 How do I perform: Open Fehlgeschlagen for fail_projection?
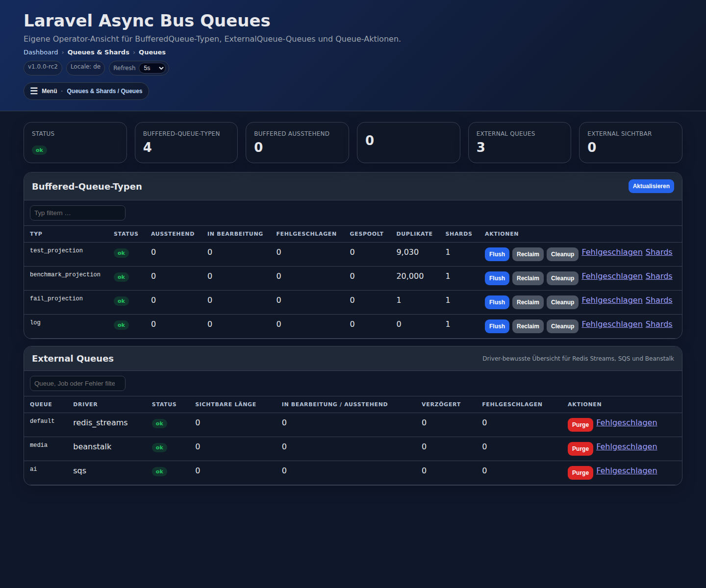[x=612, y=300]
